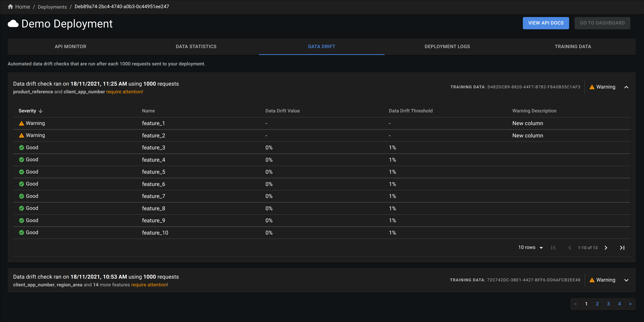
Task: Click green check icon in feature_6 row
Action: coord(22,184)
